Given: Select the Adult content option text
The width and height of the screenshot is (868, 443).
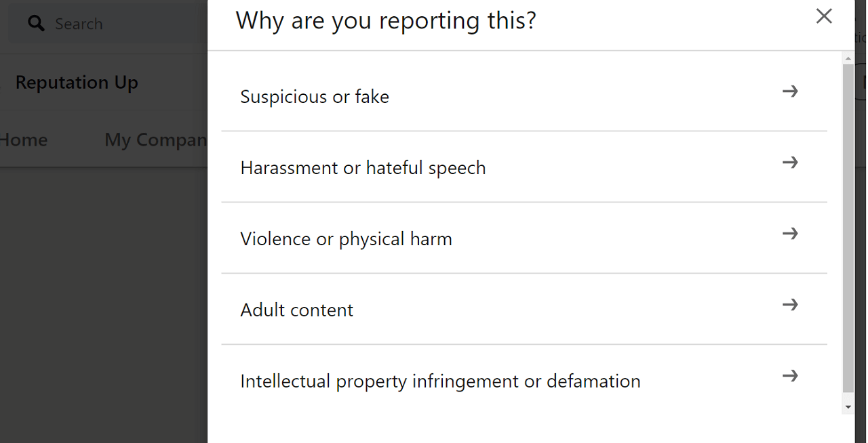Looking at the screenshot, I should click(x=297, y=310).
